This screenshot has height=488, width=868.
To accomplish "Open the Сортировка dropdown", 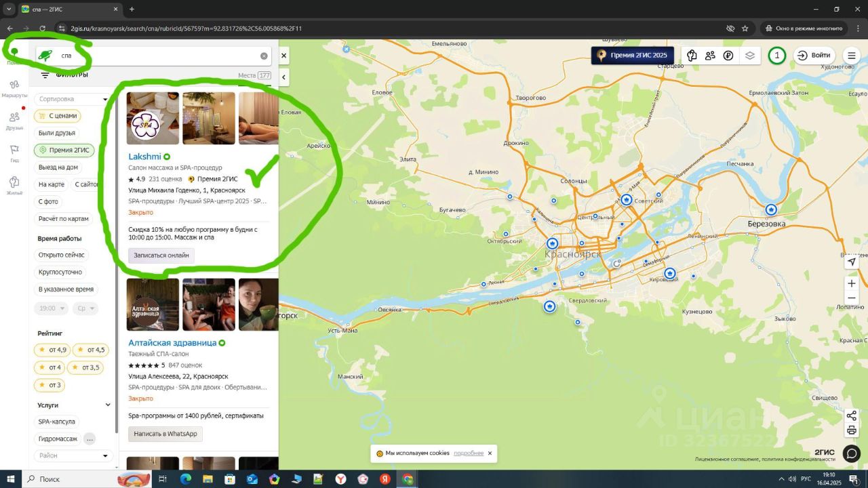I will (73, 99).
